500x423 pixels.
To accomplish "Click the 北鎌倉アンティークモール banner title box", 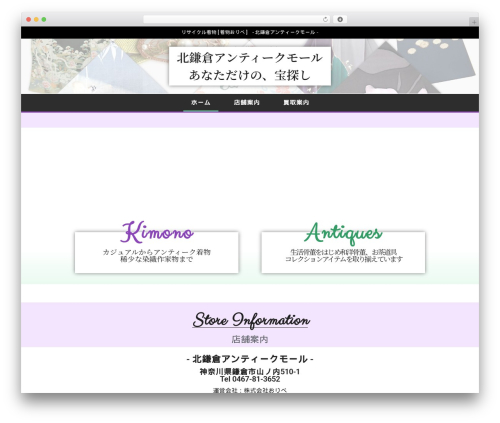I will pos(250,66).
